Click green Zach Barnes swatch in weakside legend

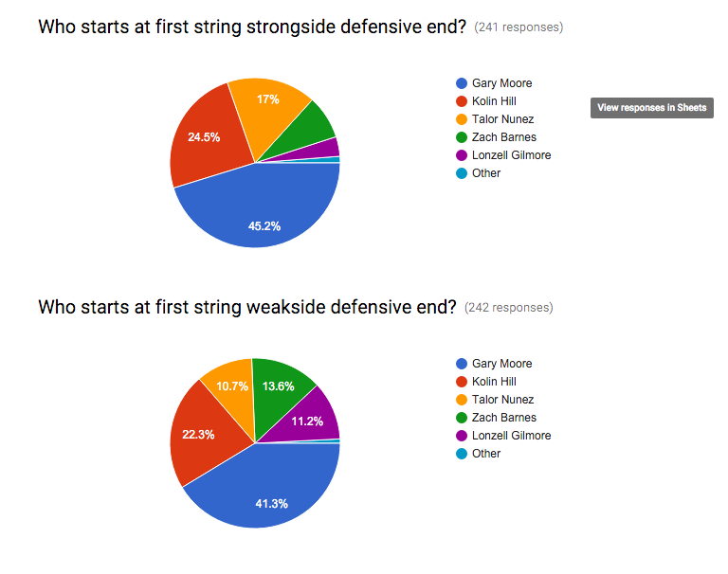[462, 418]
